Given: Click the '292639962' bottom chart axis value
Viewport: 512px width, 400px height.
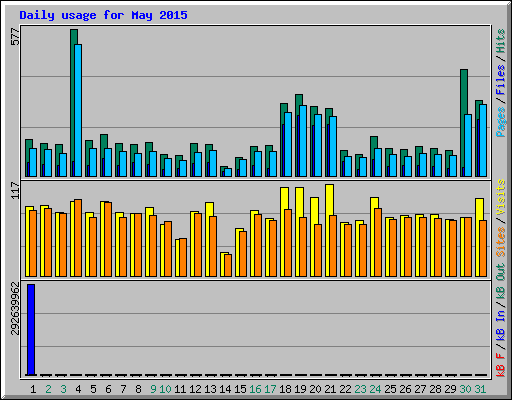Looking at the screenshot, I should 15,308.
